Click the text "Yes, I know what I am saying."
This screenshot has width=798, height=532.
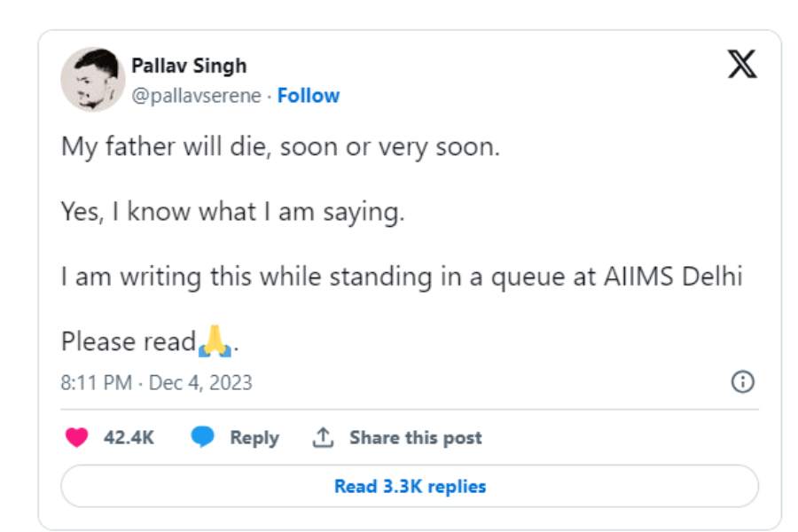click(x=232, y=211)
